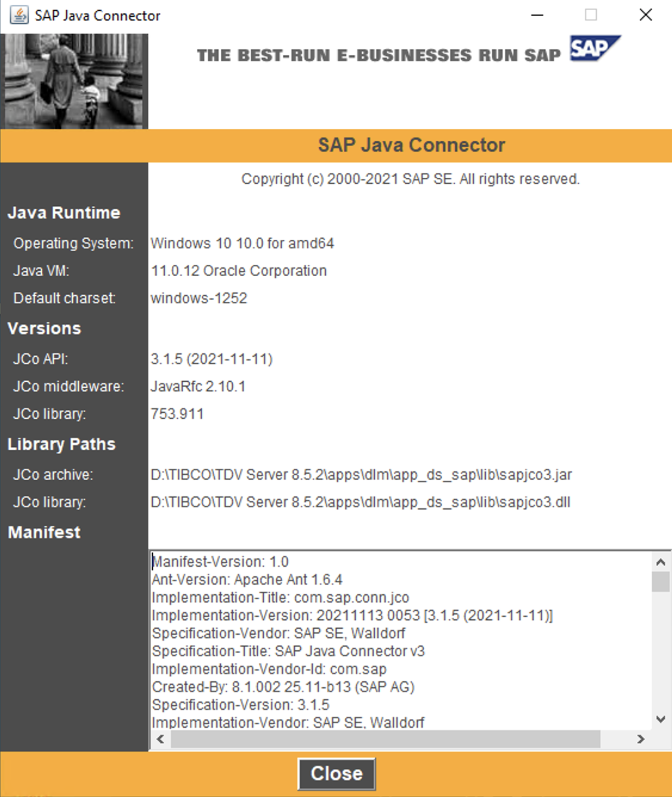Click the Java icon in title bar
Viewport: 672px width, 797px height.
pyautogui.click(x=19, y=15)
